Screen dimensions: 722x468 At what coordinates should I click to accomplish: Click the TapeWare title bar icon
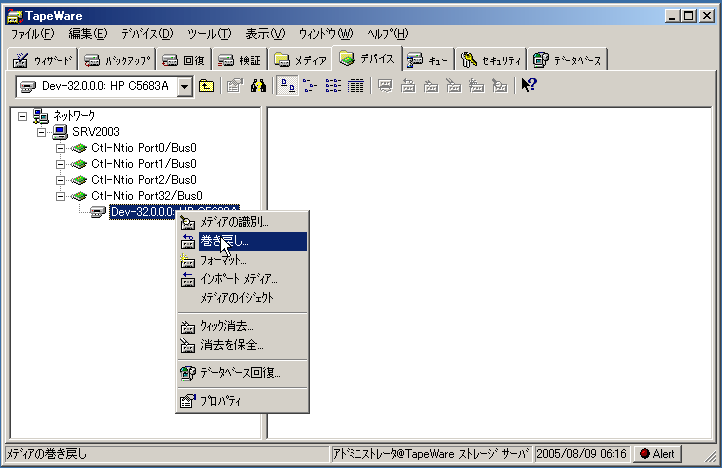tap(15, 16)
